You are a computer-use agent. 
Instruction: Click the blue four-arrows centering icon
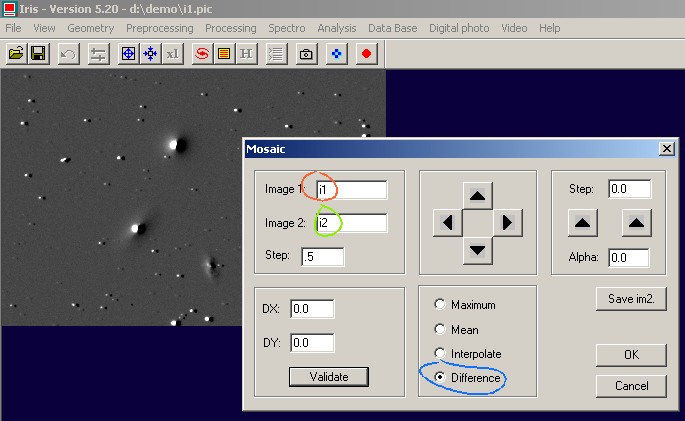(151, 54)
